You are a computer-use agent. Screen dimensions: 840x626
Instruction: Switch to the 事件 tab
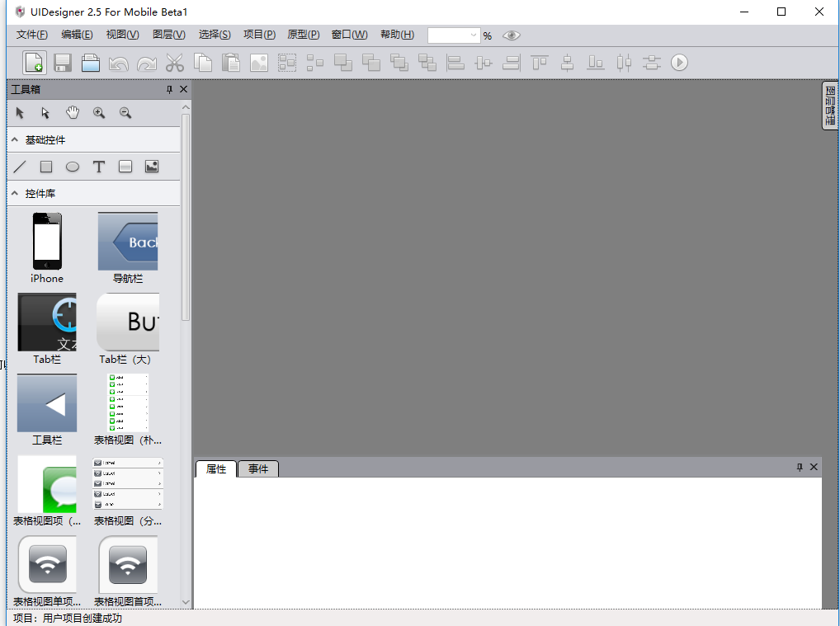pyautogui.click(x=258, y=469)
